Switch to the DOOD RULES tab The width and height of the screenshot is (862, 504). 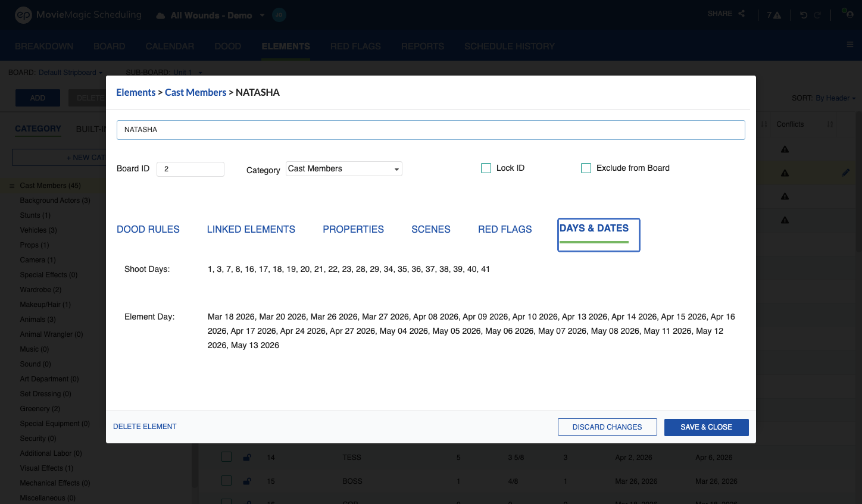[148, 229]
